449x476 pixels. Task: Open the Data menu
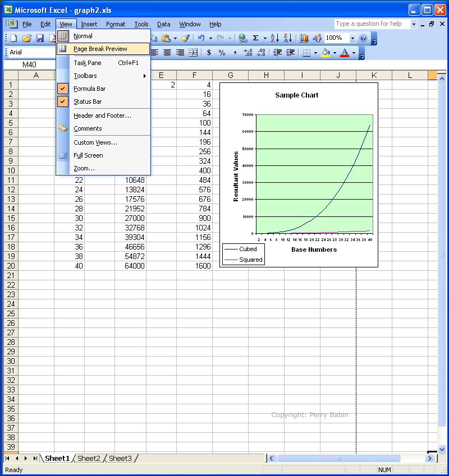coord(163,24)
